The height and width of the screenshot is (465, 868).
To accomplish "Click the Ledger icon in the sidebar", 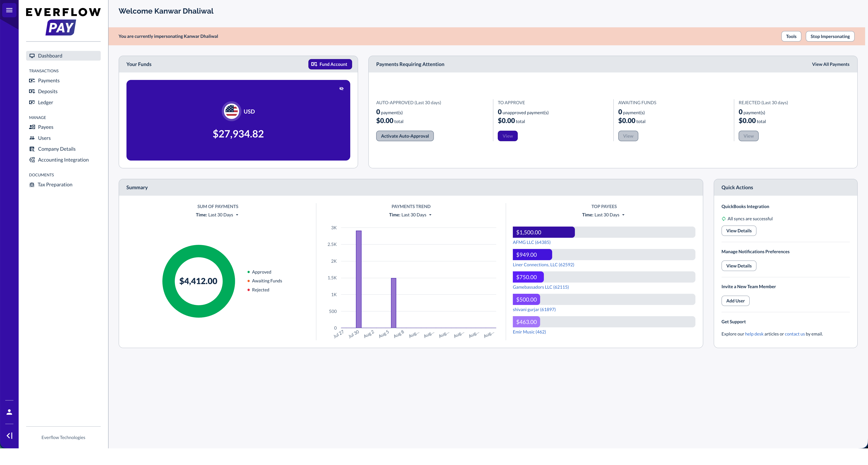I will (x=32, y=102).
